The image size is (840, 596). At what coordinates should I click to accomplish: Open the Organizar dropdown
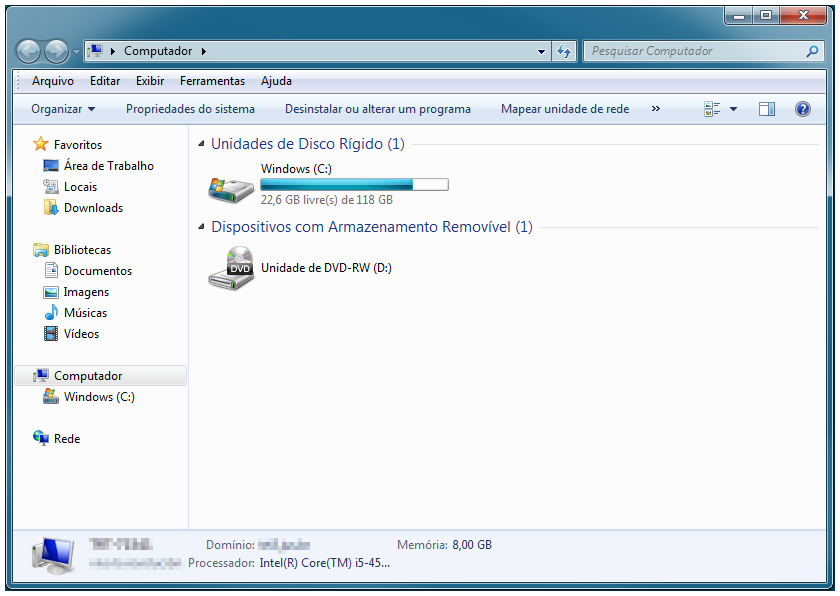pyautogui.click(x=63, y=109)
